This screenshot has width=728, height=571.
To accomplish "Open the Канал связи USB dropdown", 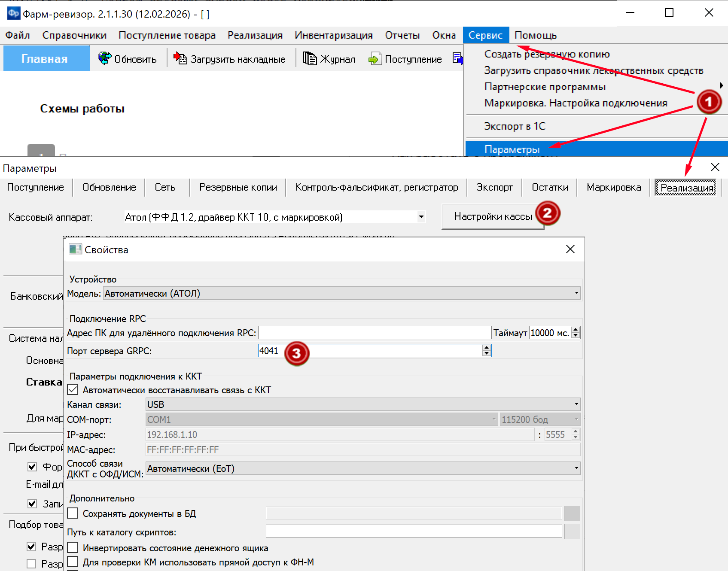I will click(576, 404).
